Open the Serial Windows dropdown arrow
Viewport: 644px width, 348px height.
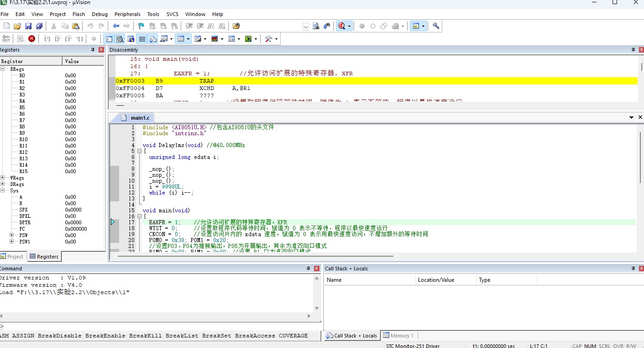(205, 39)
